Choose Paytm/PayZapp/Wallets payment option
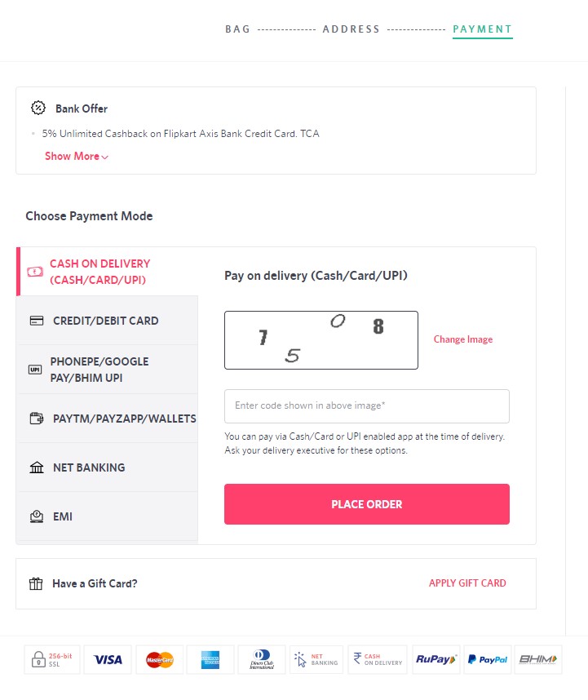Screen dimensions: 588x700 [107, 419]
